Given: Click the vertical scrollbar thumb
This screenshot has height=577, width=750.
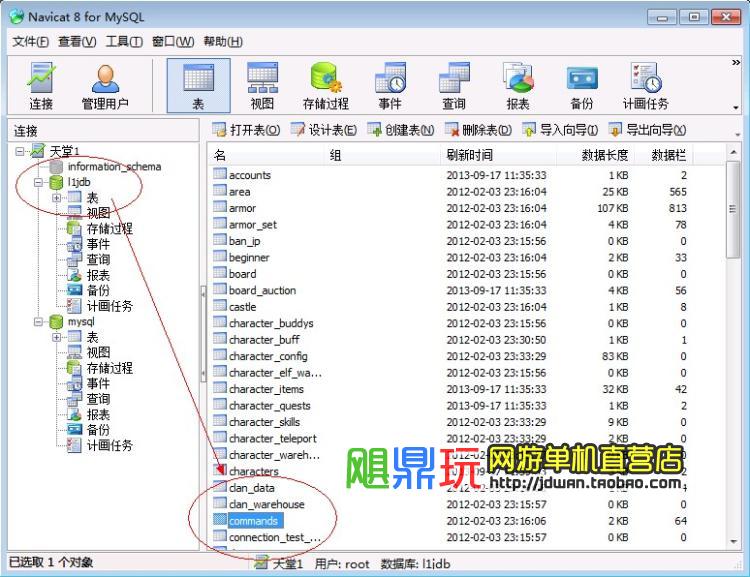Looking at the screenshot, I should click(x=732, y=209).
